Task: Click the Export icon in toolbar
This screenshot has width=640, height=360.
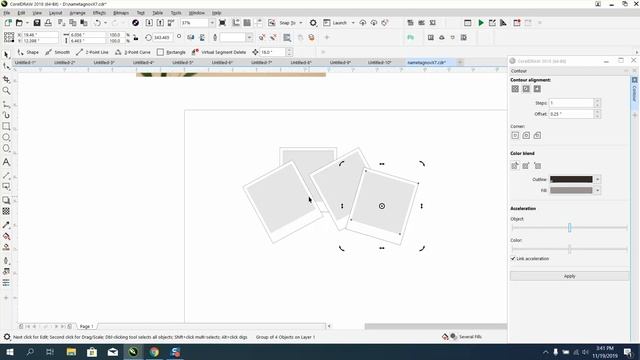Action: [160, 23]
